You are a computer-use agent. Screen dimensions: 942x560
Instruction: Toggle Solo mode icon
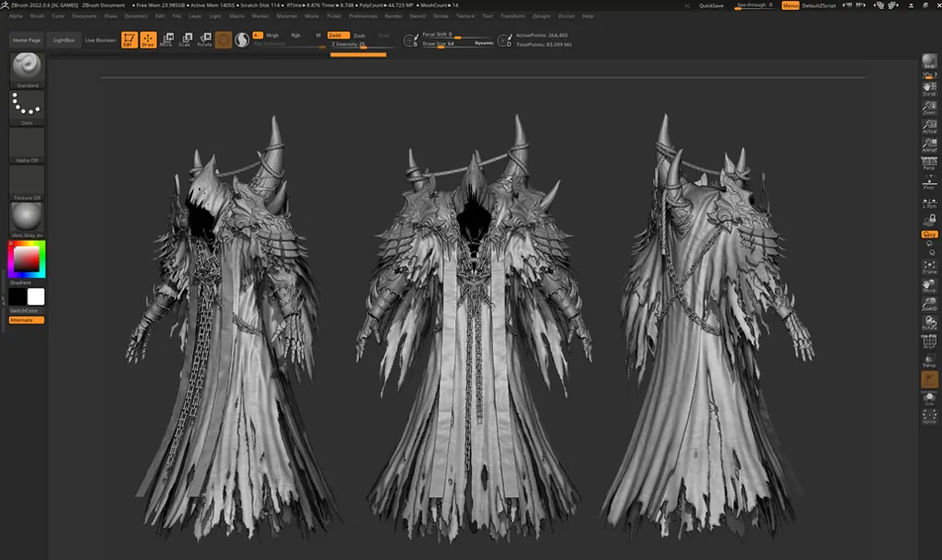[929, 398]
